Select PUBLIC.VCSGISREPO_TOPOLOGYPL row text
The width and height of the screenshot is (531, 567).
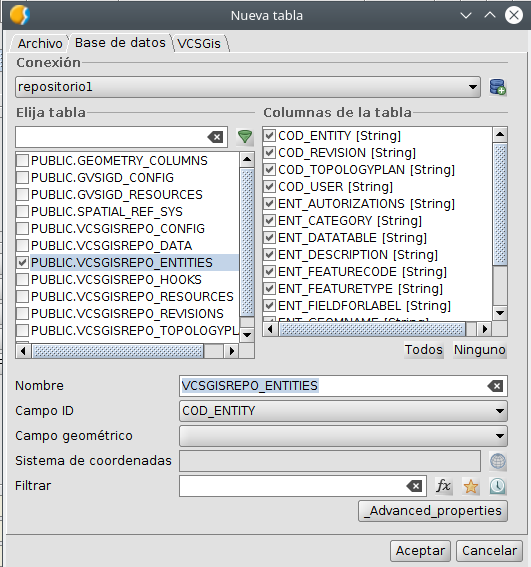pos(135,331)
